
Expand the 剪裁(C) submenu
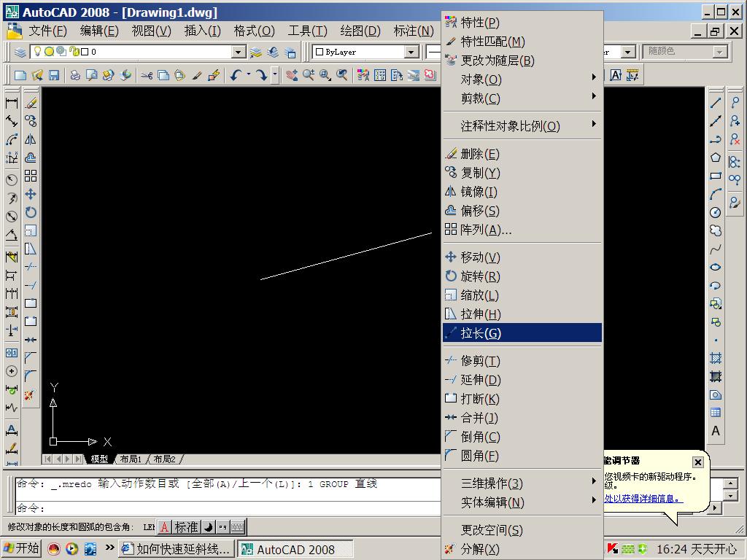click(x=522, y=98)
